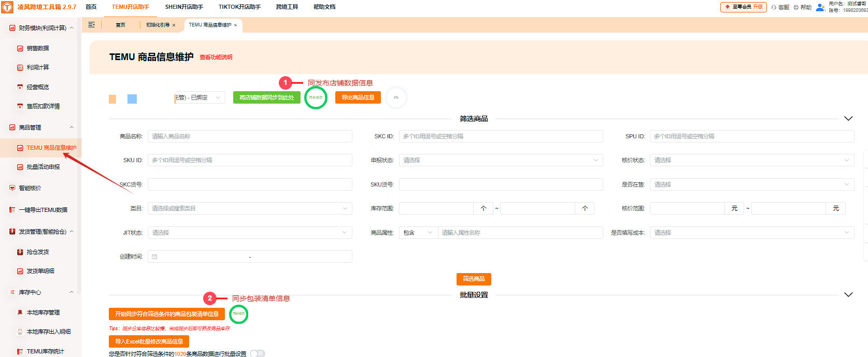The height and width of the screenshot is (357, 868).
Task: Click the 抢仓发货 sidebar icon
Action: click(x=20, y=252)
